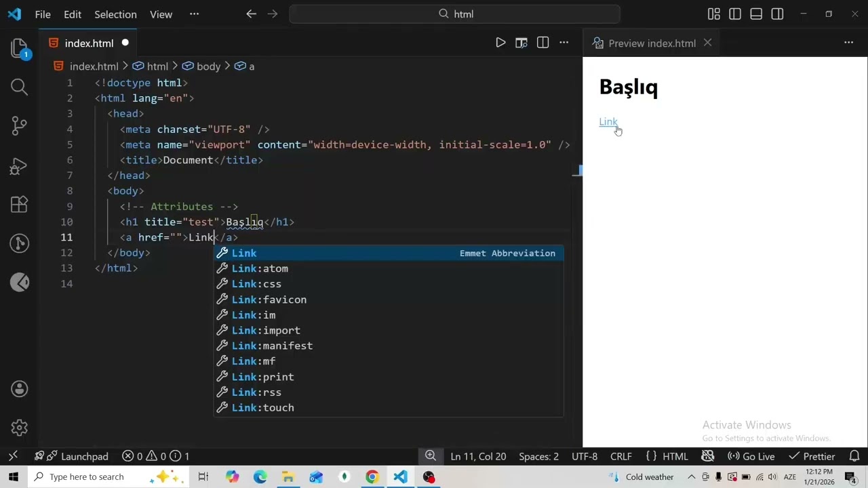Choose the Link:atom suggestion
Screen dimensions: 868x488
tap(389, 268)
